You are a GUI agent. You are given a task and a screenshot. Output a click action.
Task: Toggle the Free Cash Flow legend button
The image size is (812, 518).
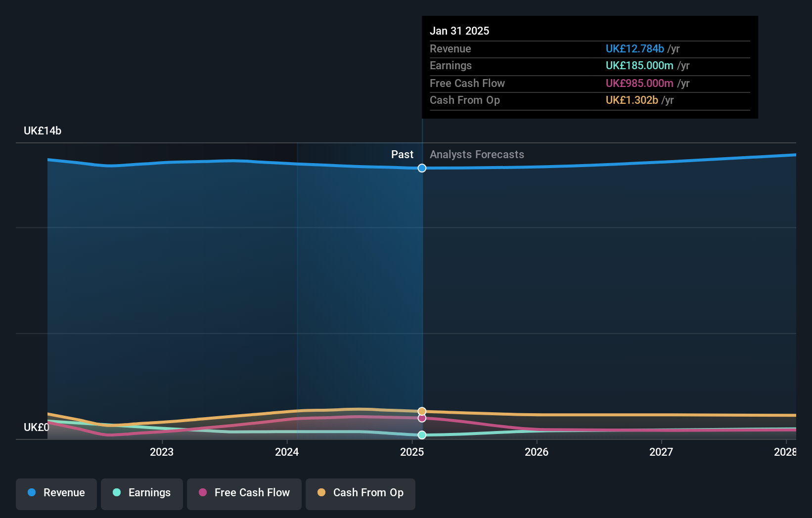(x=244, y=494)
